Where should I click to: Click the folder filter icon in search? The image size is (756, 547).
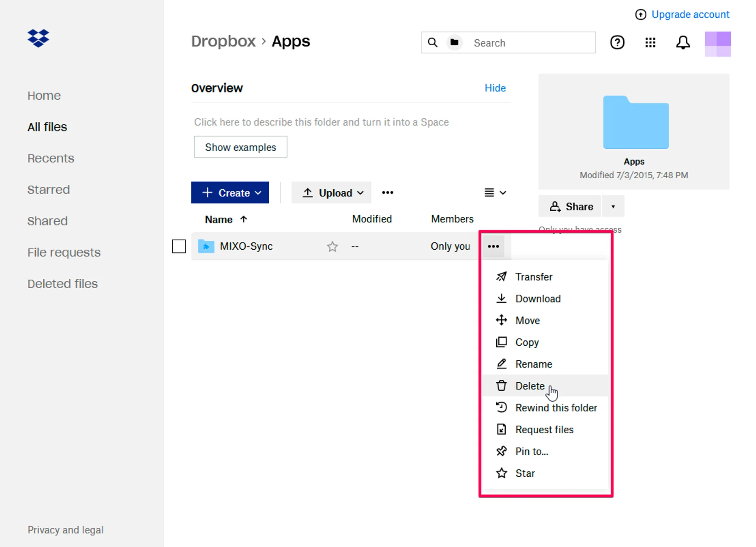coord(454,42)
